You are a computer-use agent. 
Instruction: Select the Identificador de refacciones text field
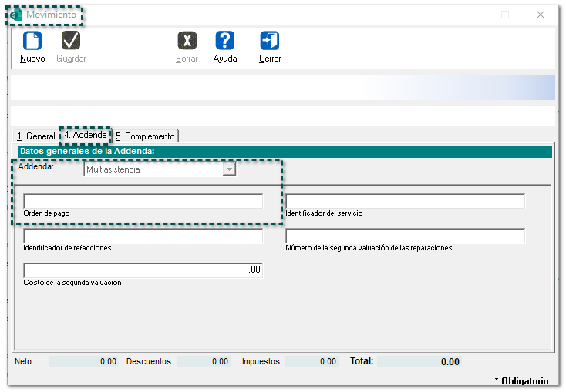pyautogui.click(x=143, y=236)
